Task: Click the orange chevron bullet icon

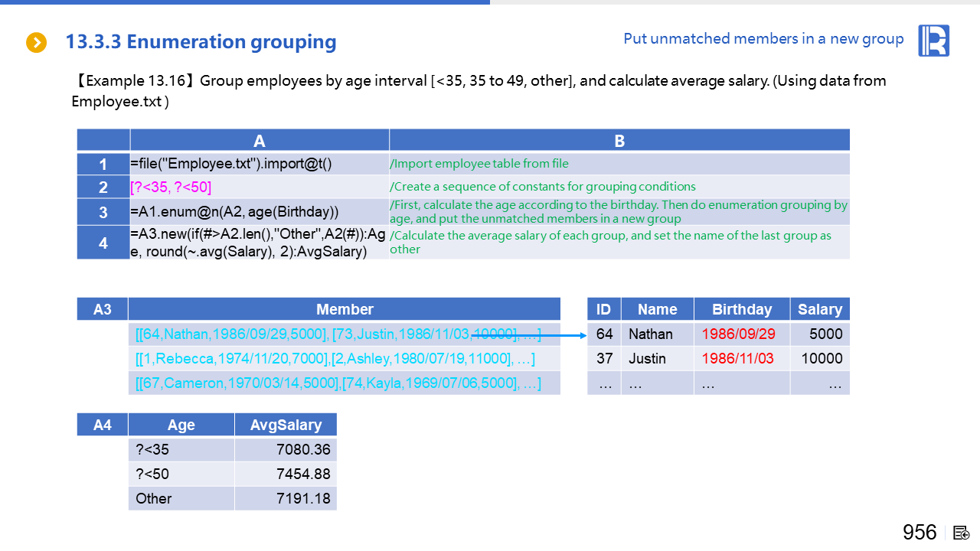Action: point(36,43)
